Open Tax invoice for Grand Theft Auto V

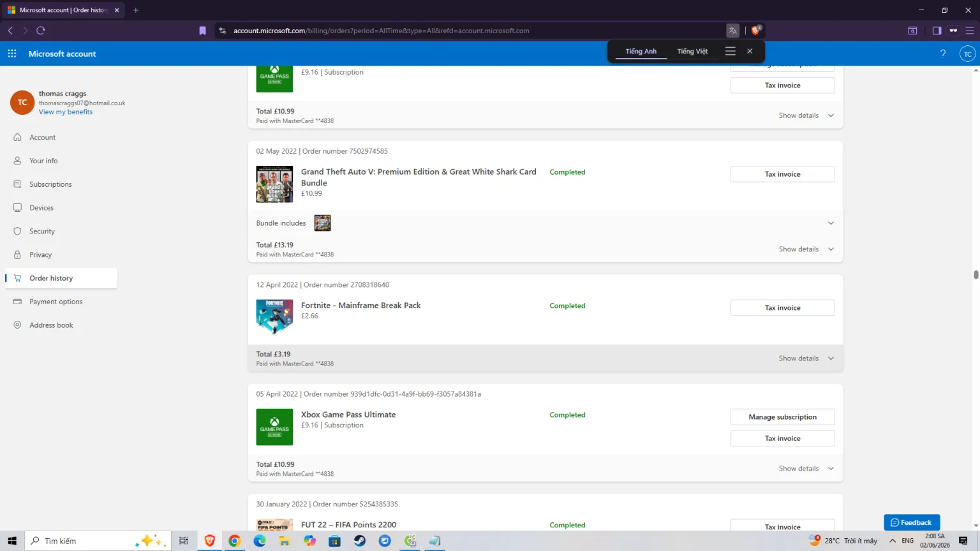click(782, 174)
